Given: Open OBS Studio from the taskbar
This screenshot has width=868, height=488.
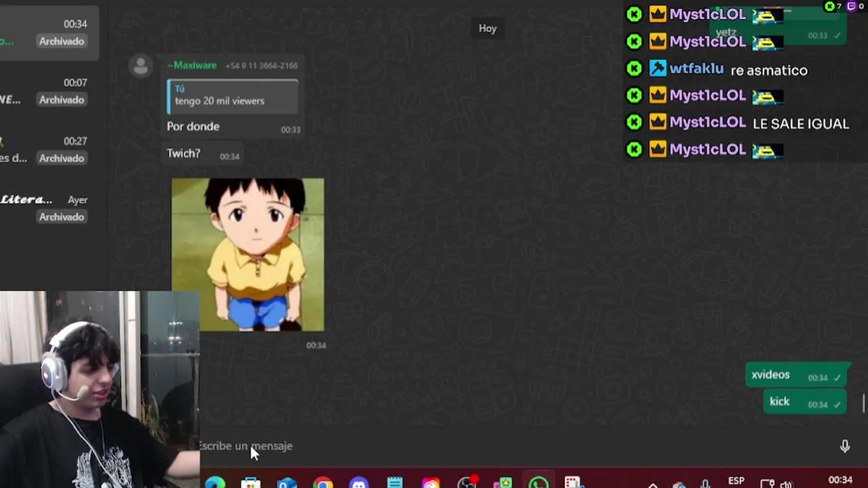Looking at the screenshot, I should coord(467,483).
